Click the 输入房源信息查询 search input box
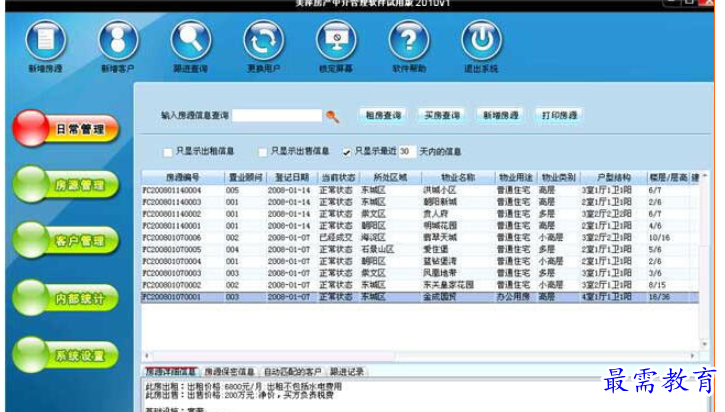The width and height of the screenshot is (725, 412). click(277, 116)
